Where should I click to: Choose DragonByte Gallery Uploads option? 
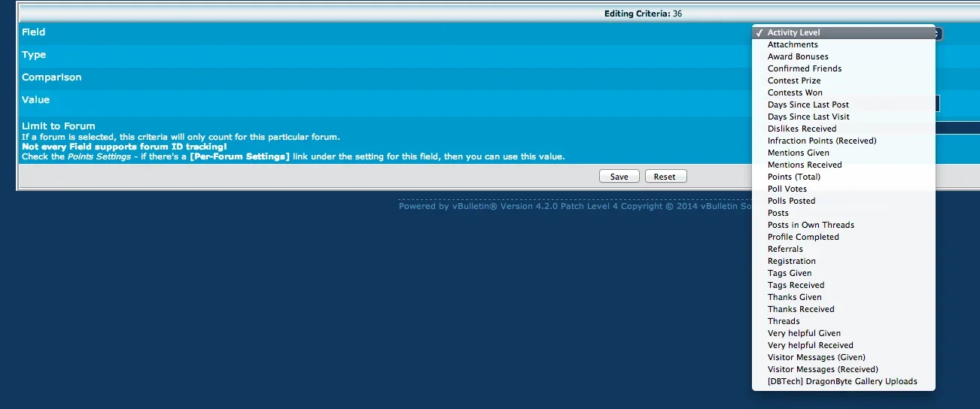pyautogui.click(x=844, y=381)
